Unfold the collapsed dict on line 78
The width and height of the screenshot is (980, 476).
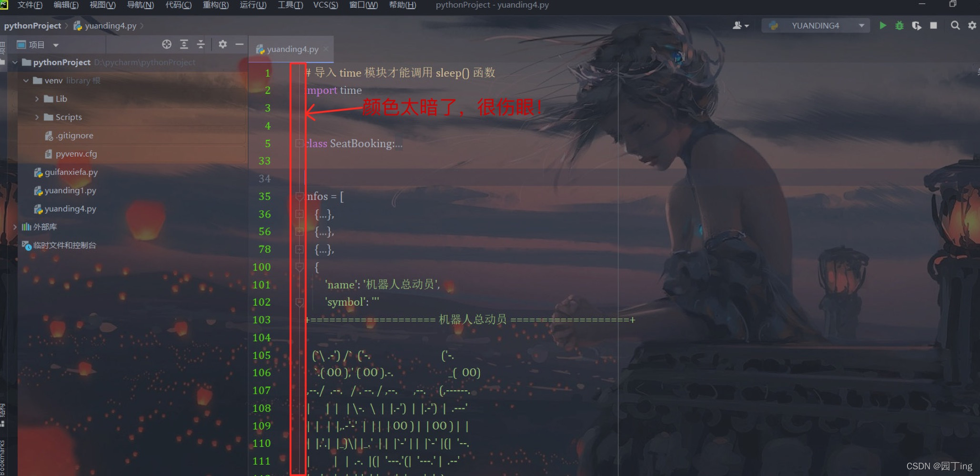tap(299, 249)
